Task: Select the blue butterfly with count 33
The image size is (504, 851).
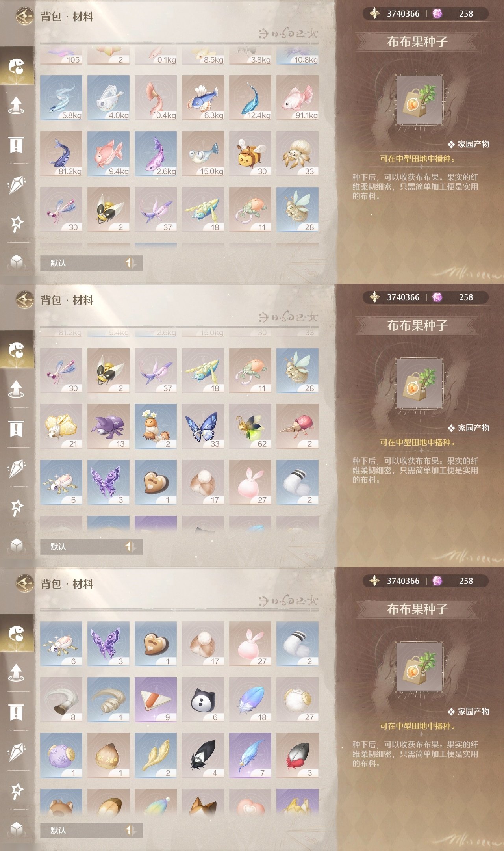Action: (203, 426)
